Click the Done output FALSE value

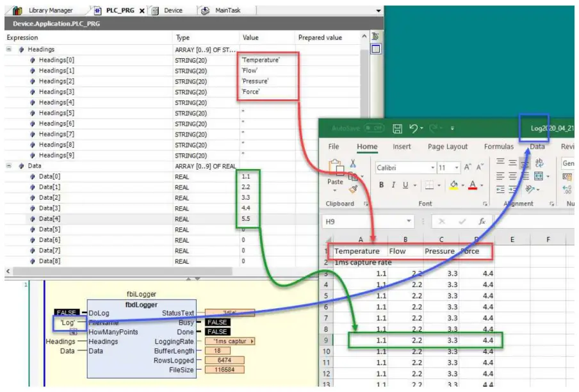point(217,332)
